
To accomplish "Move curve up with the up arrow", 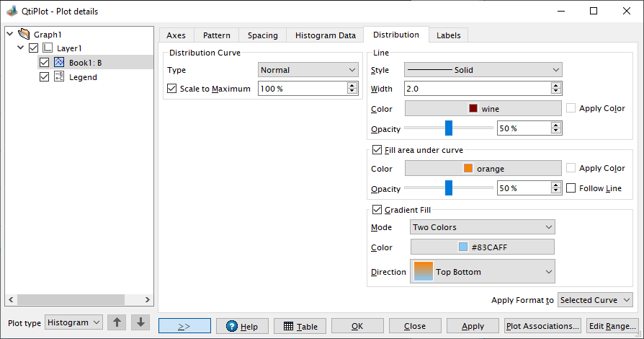I will click(117, 322).
